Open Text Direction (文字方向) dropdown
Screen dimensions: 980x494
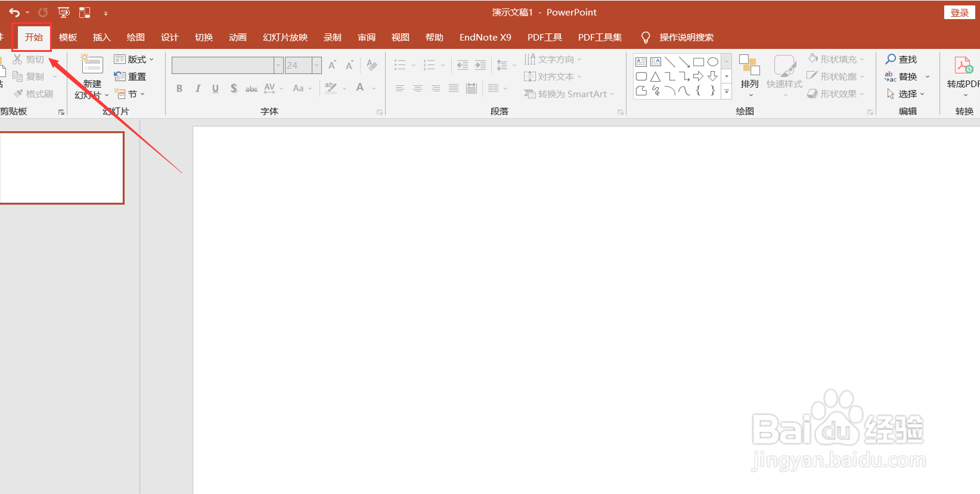(x=553, y=59)
